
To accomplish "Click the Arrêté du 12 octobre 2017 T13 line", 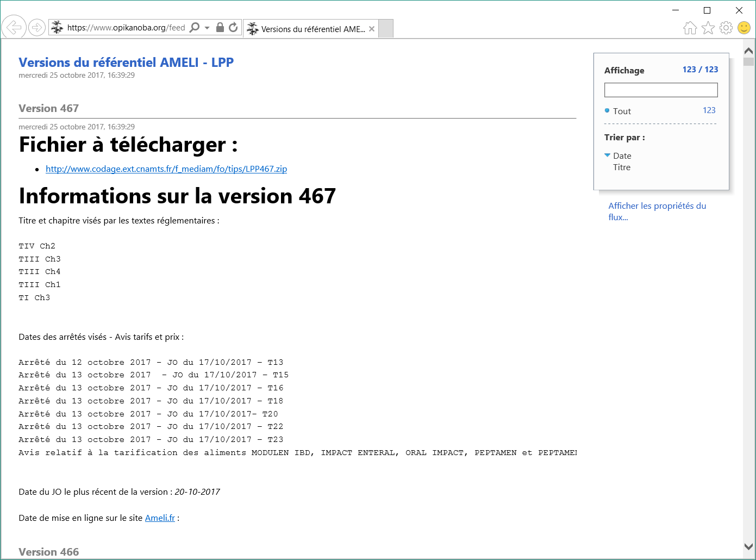I will (x=151, y=363).
